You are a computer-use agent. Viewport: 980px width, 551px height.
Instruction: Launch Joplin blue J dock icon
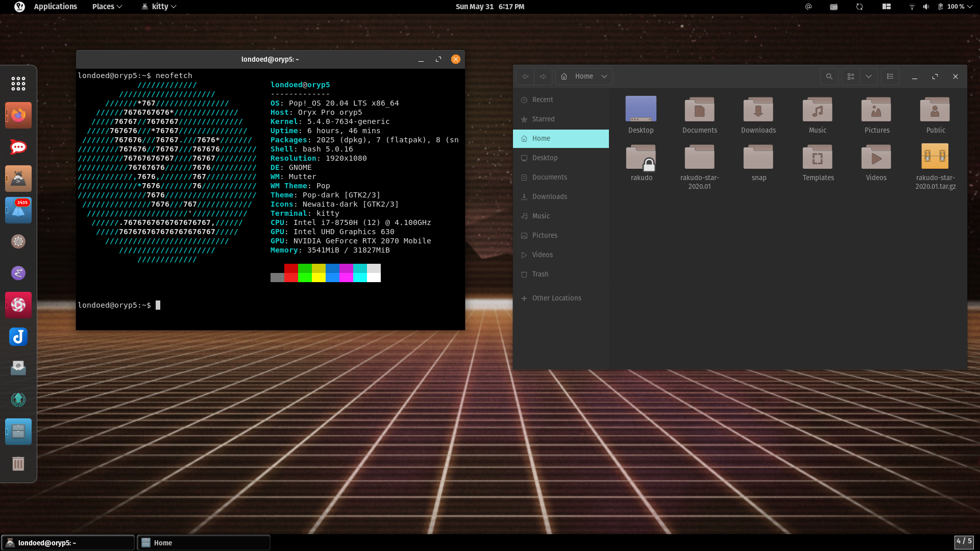pyautogui.click(x=18, y=337)
